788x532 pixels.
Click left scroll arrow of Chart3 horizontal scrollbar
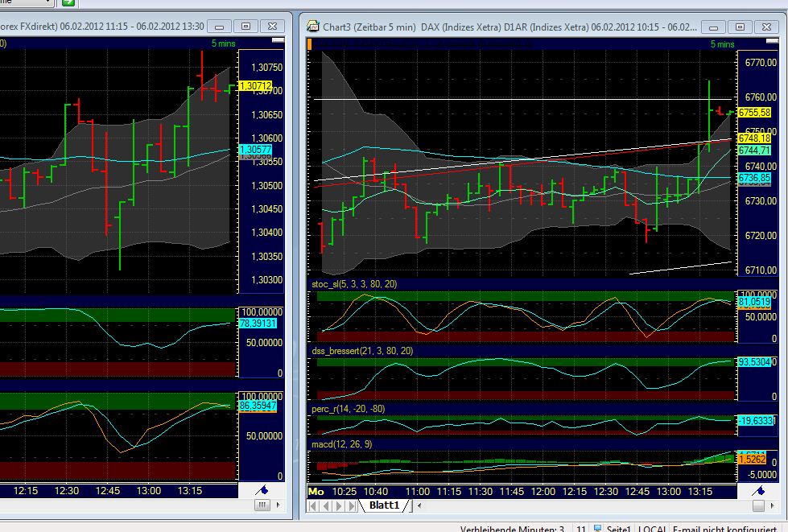(419, 505)
